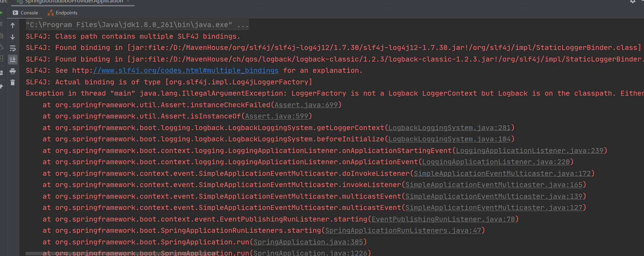This screenshot has width=644, height=256.
Task: Click the Print console output icon
Action: (13, 71)
